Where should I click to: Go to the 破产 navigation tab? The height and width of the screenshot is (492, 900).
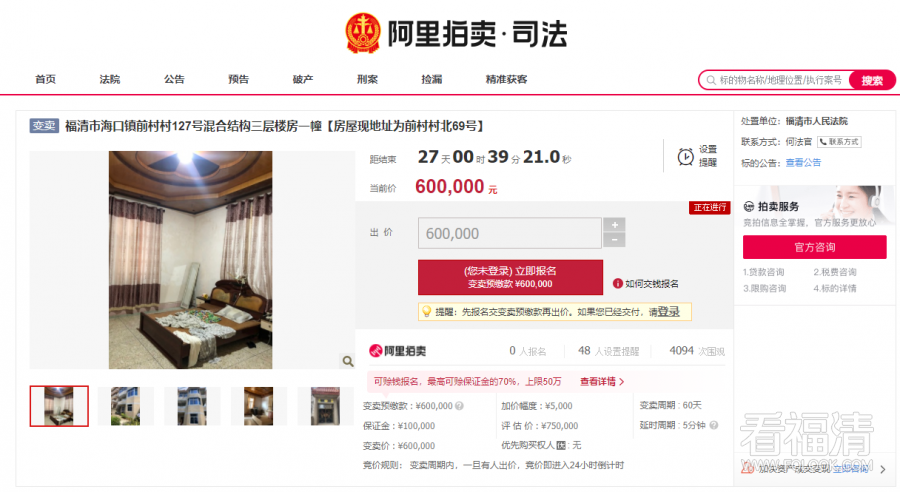[x=302, y=79]
